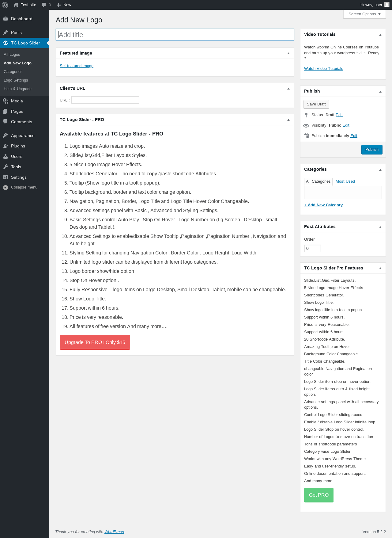Click the Dashboard gauge icon
This screenshot has height=538, width=392.
point(6,19)
